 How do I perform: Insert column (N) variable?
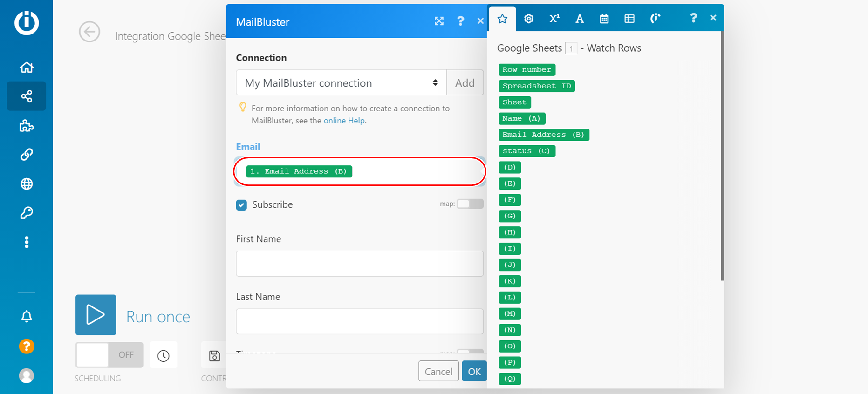click(510, 330)
